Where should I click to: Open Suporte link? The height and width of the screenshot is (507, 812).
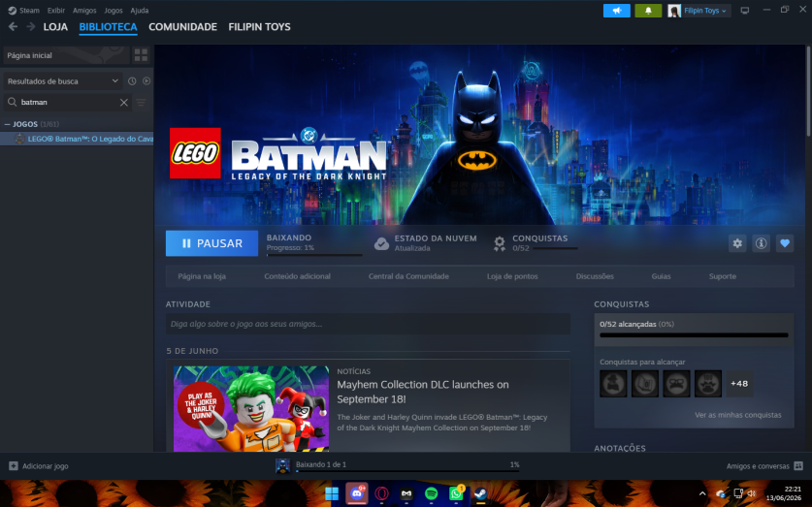coord(723,276)
